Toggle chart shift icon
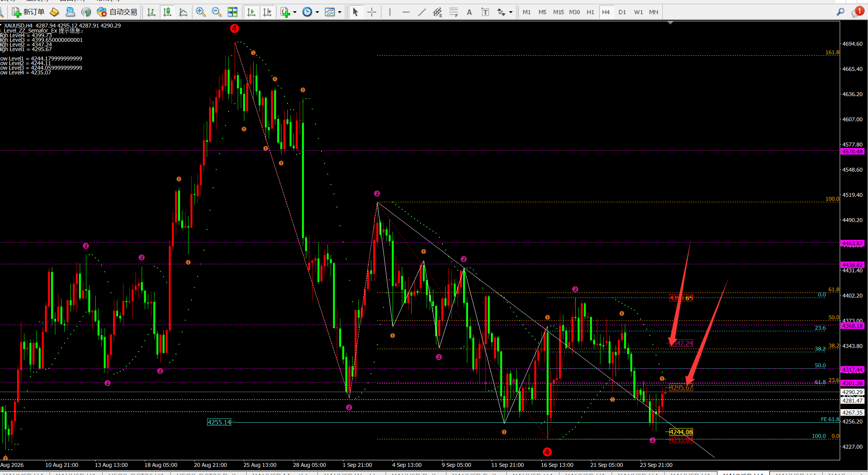868x475 pixels. pos(267,12)
